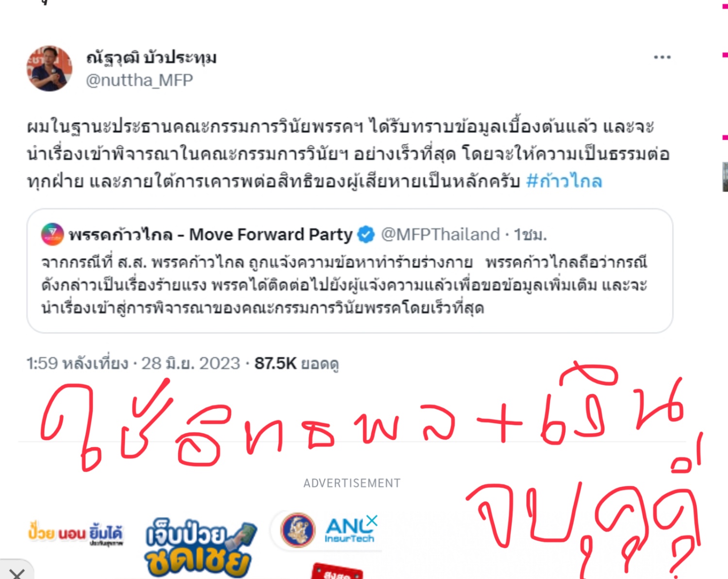This screenshot has height=579, width=728.
Task: Open the partially visible thumbnail at the right edge
Action: [x=725, y=177]
